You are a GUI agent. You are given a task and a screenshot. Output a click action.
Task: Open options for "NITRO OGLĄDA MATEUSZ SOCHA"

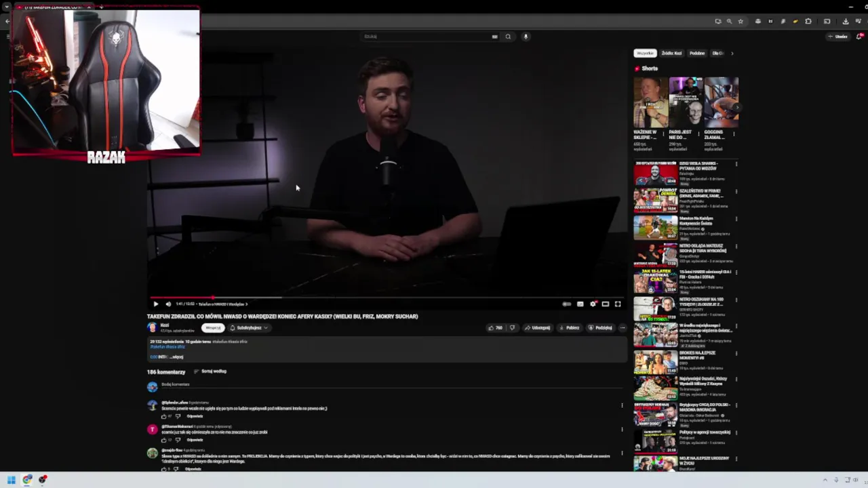[736, 245]
